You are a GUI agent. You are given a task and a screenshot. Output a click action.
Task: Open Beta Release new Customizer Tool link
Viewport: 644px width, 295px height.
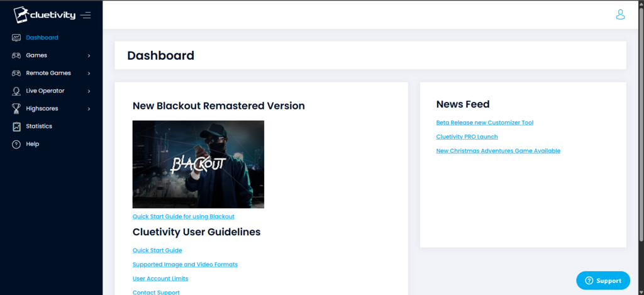pos(485,123)
